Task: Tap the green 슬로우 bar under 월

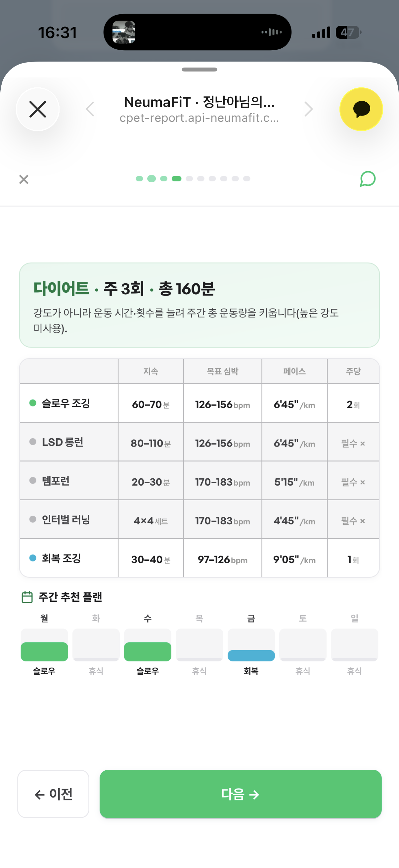Action: tap(44, 652)
